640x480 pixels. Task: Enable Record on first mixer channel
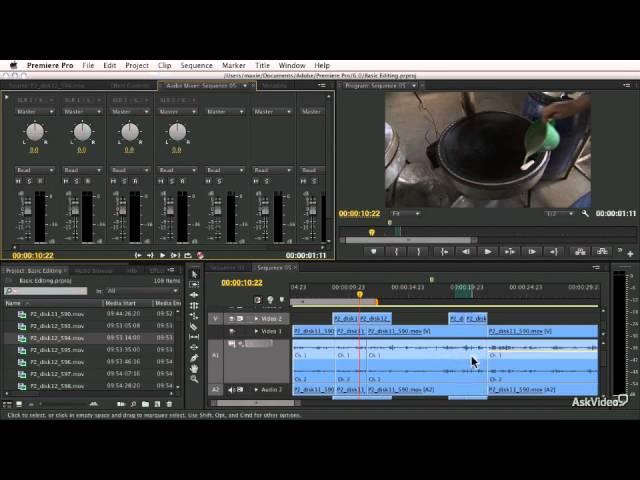pyautogui.click(x=40, y=181)
